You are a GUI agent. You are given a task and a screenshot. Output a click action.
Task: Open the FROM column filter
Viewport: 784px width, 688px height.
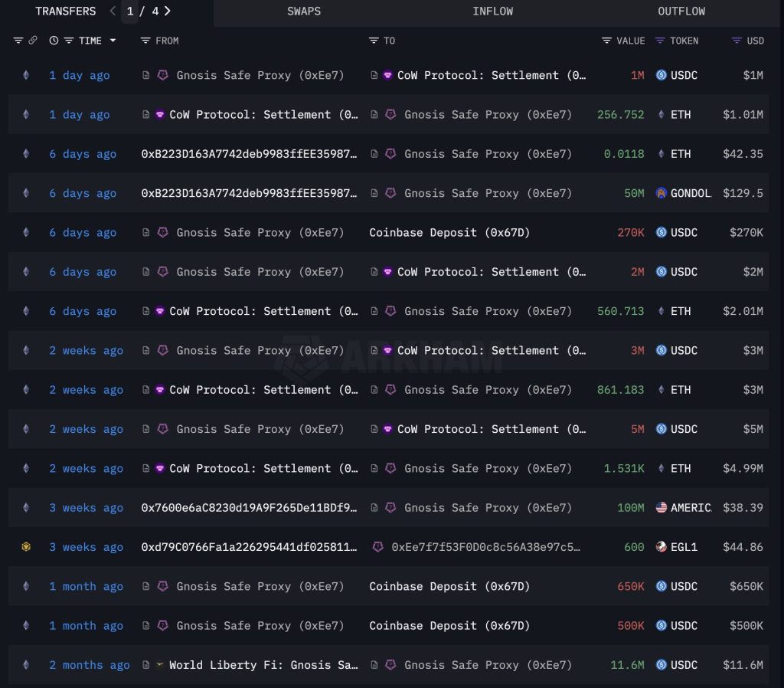[x=145, y=41]
